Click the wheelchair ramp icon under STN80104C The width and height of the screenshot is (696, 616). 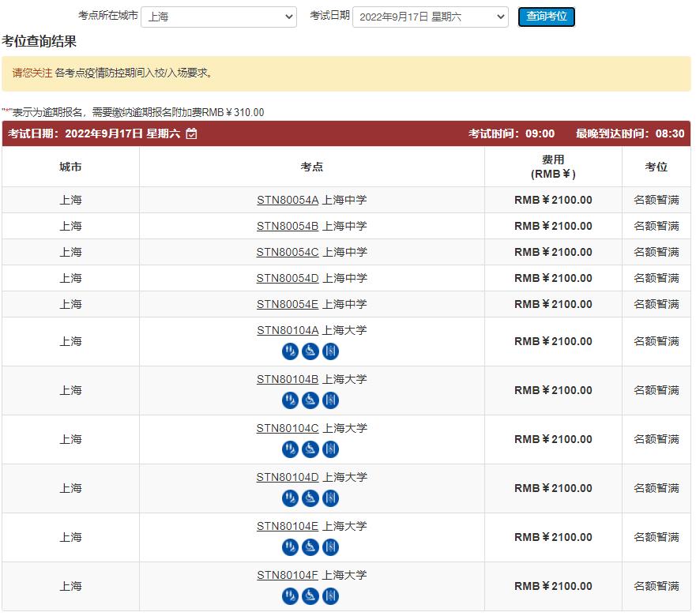[310, 449]
